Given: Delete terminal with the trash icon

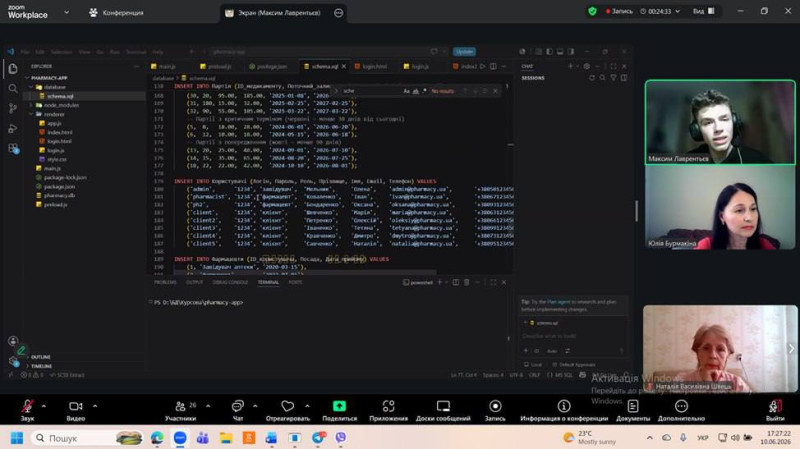Looking at the screenshot, I should 466,282.
